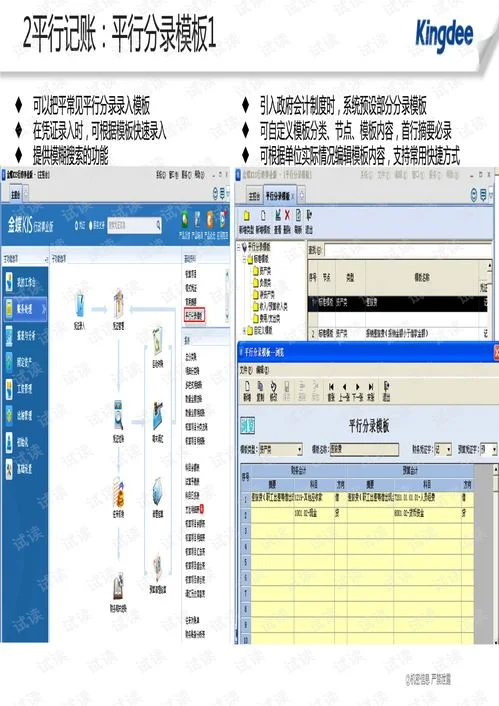Image resolution: width=499 pixels, height=706 pixels.
Task: Click the orange product icon in KIS header
Action: 210,219
